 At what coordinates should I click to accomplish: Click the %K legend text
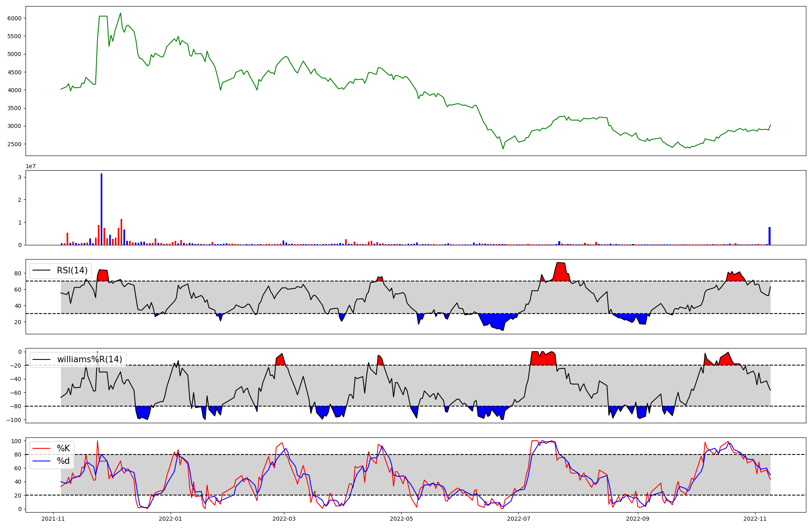(63, 448)
